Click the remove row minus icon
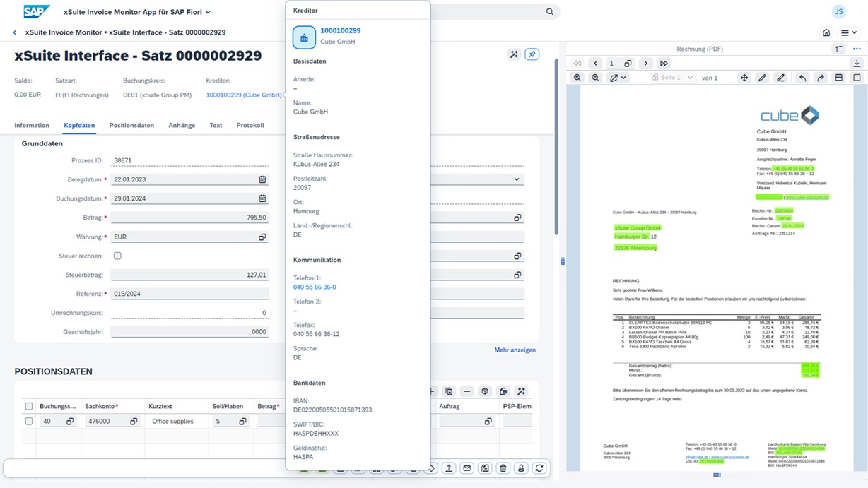This screenshot has width=868, height=488. 467,391
